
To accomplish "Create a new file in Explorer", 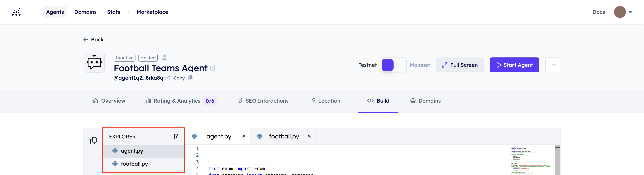I will (176, 137).
